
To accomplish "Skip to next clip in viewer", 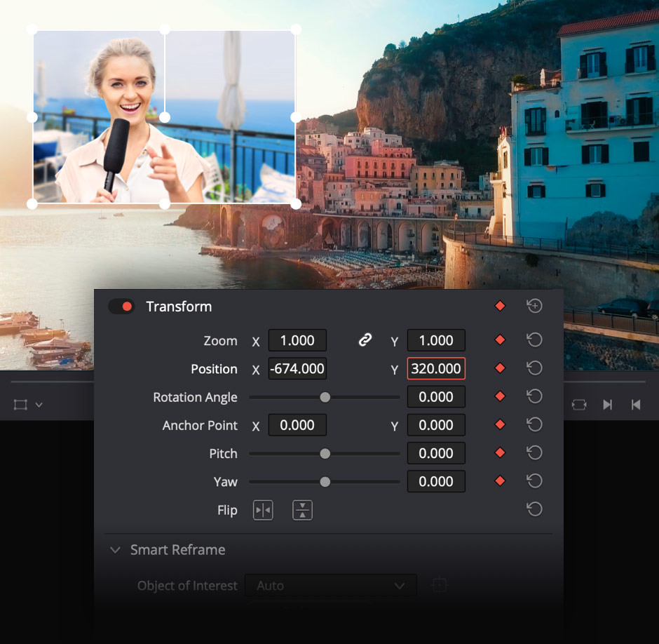I will (607, 405).
